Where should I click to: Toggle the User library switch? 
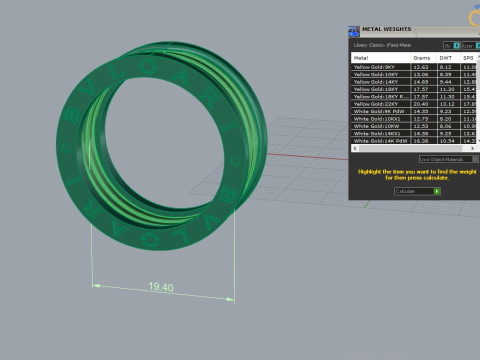[471, 46]
